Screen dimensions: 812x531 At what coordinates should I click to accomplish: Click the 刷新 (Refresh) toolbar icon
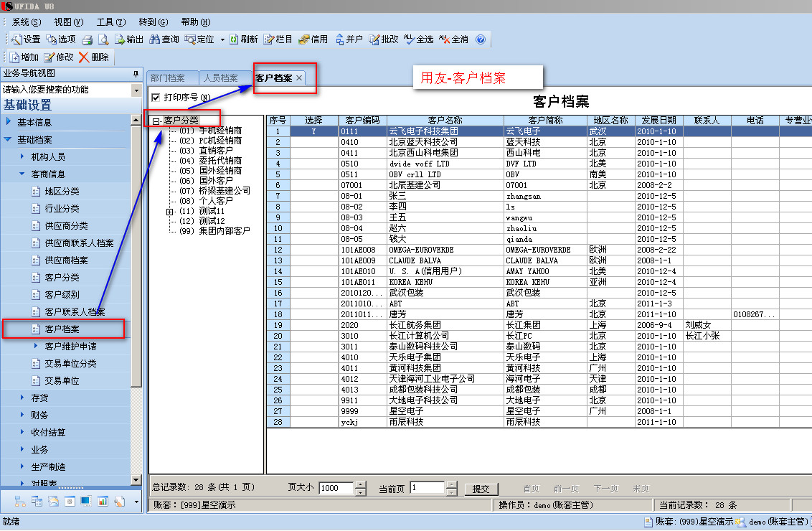click(235, 39)
